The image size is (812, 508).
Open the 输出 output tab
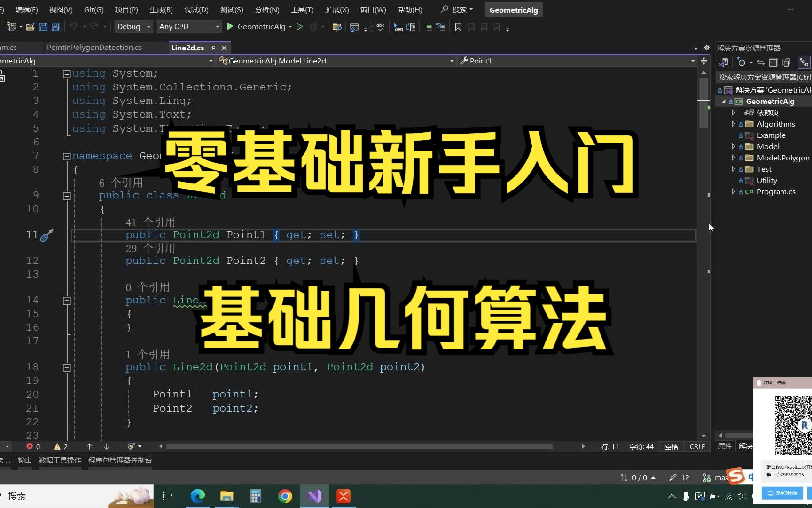[24, 460]
